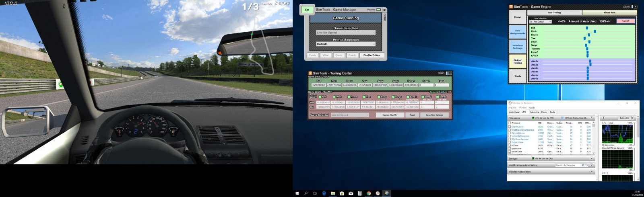Open the Exibições dropdown in Resource Monitor
The width and height of the screenshot is (644, 197).
626,118
